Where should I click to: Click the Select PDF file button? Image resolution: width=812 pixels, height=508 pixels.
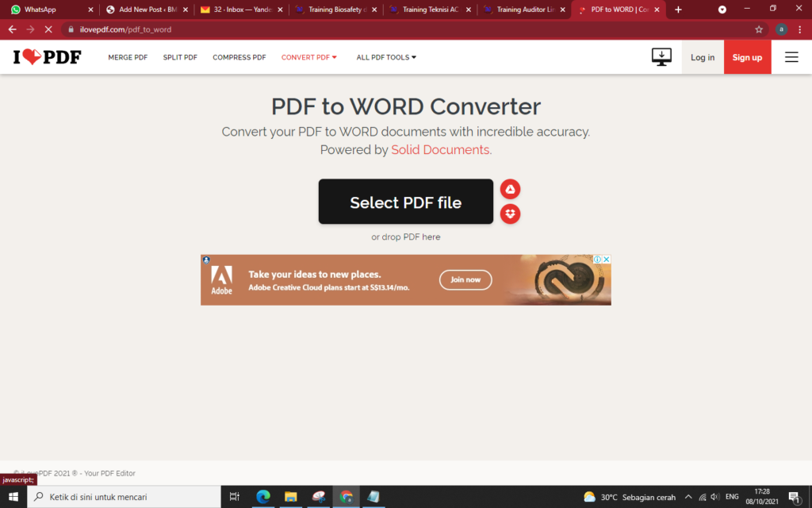point(405,202)
